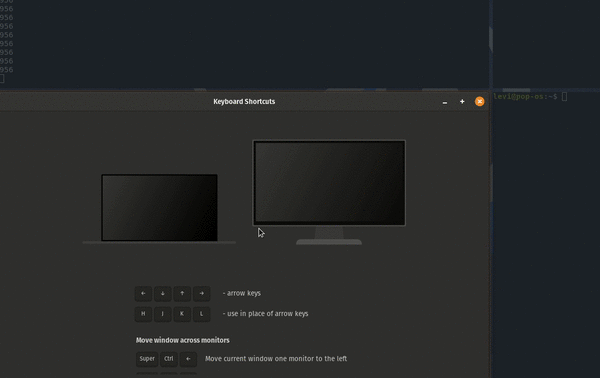This screenshot has height=378, width=600.
Task: Minimize the Keyboard Shortcuts window
Action: tap(445, 102)
